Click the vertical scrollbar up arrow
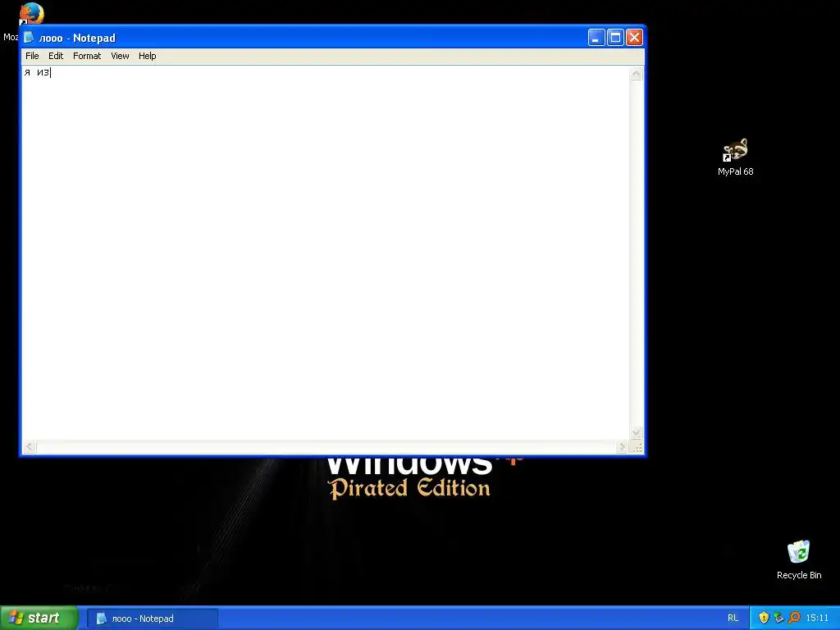 click(x=636, y=73)
